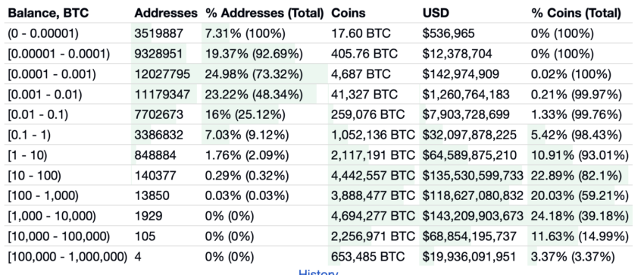
Task: Select the (0 - 0.00001) balance row label
Action: point(42,33)
